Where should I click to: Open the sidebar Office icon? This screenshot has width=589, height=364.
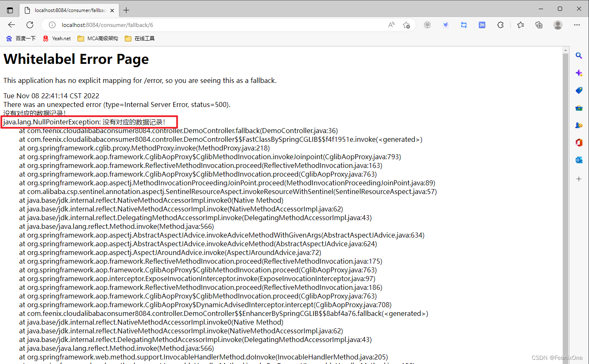coord(579,143)
